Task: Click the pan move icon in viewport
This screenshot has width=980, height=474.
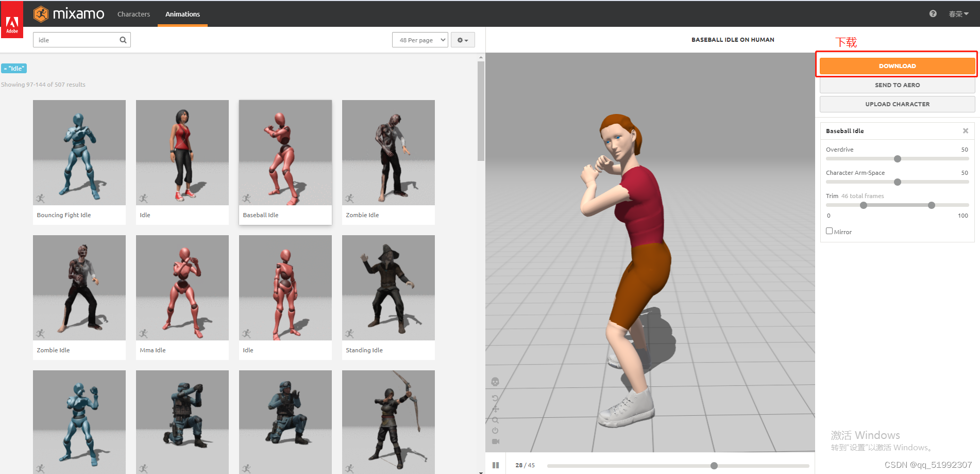Action: 495,409
